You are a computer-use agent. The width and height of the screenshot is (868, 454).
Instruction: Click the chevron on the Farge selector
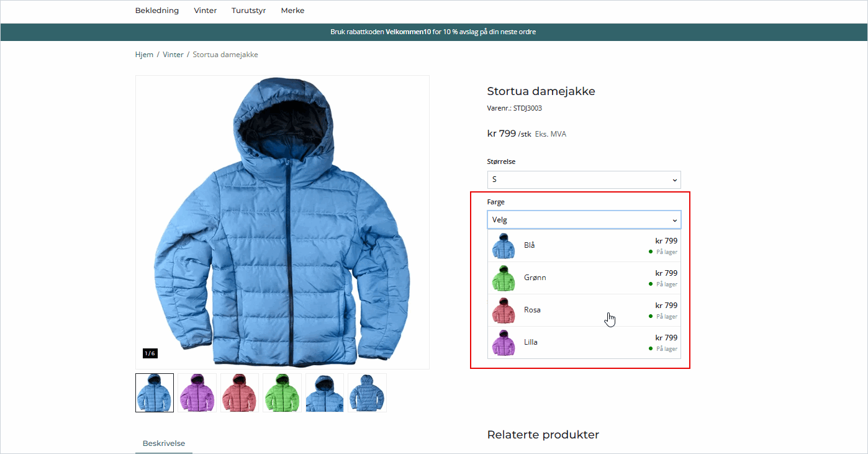coord(674,220)
